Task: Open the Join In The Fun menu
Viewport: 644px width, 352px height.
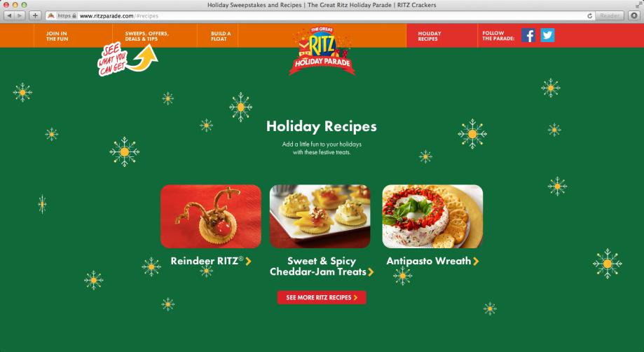Action: pyautogui.click(x=57, y=36)
